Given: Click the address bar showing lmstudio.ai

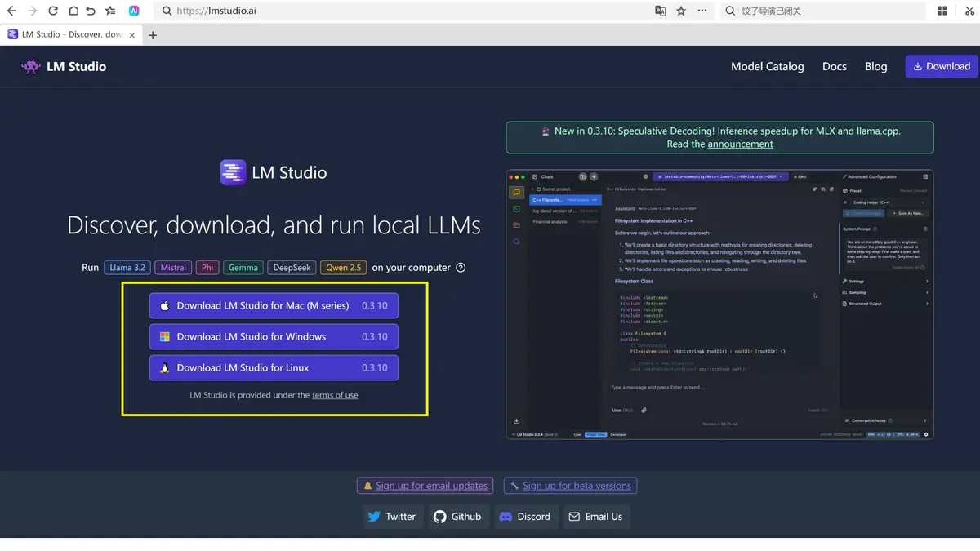Looking at the screenshot, I should pos(404,11).
